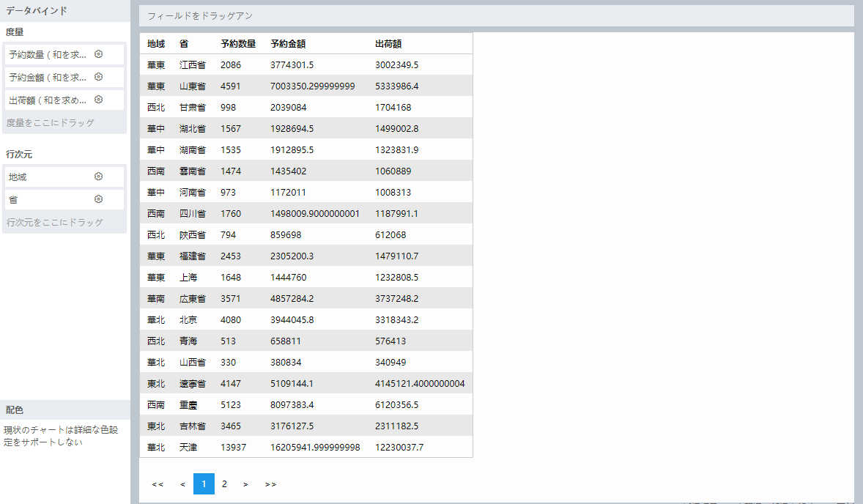Click the 出荷額 column header
Viewport: 863px width, 504px height.
tap(388, 43)
